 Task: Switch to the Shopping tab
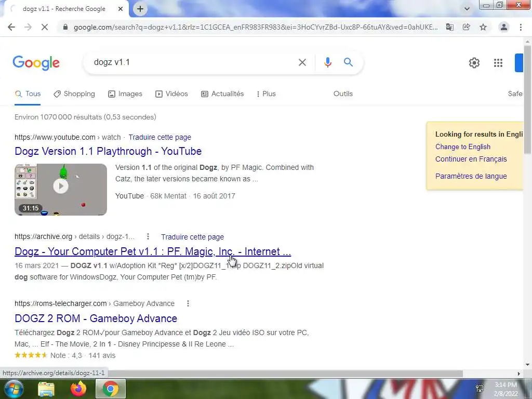pyautogui.click(x=74, y=94)
